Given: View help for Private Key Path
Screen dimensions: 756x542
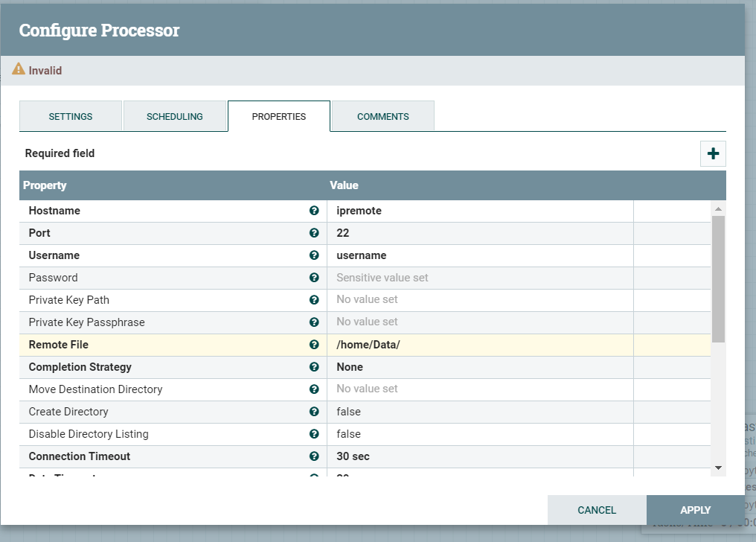Looking at the screenshot, I should pos(314,300).
